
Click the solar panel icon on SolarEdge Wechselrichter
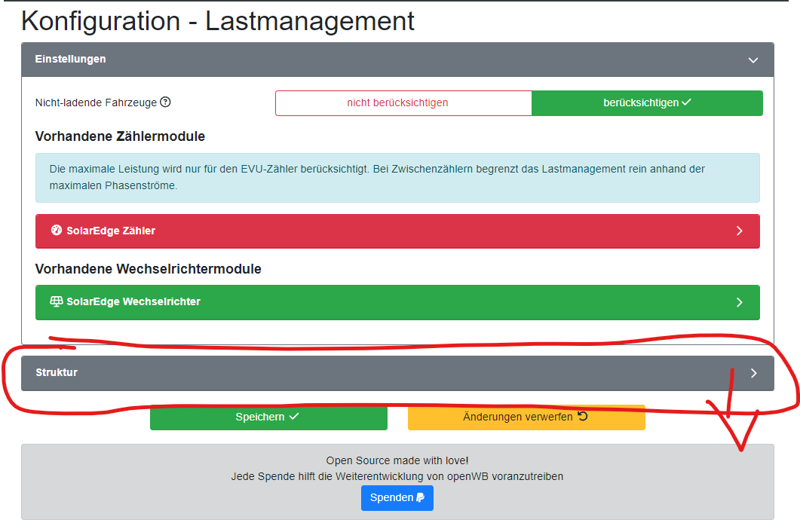tap(56, 301)
